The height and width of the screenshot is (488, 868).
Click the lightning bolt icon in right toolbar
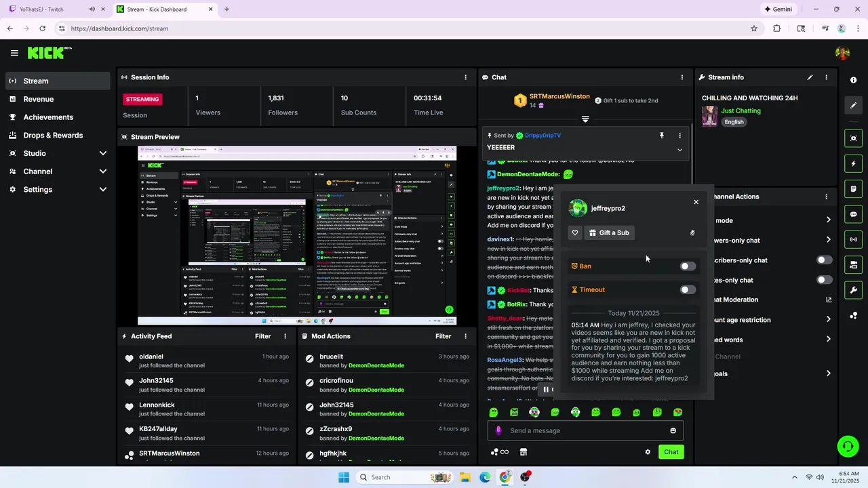pos(853,163)
